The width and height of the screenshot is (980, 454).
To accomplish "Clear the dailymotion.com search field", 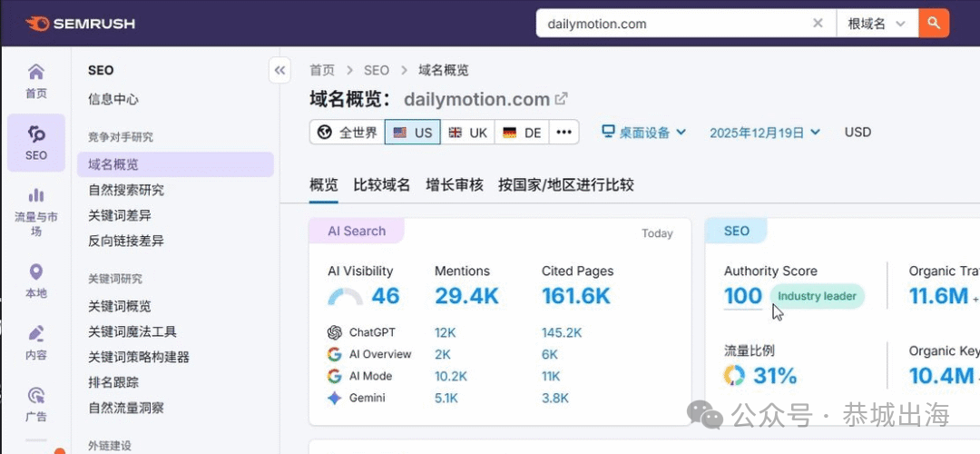I will (x=818, y=24).
